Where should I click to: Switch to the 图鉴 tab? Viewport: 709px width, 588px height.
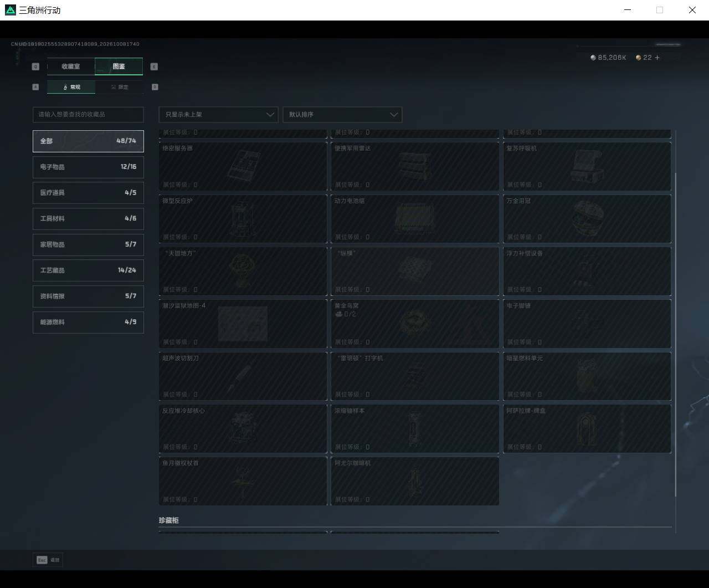[x=119, y=67]
